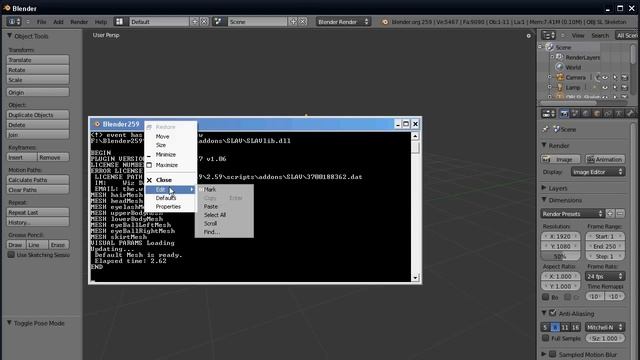Delete the active scene

pos(303,22)
